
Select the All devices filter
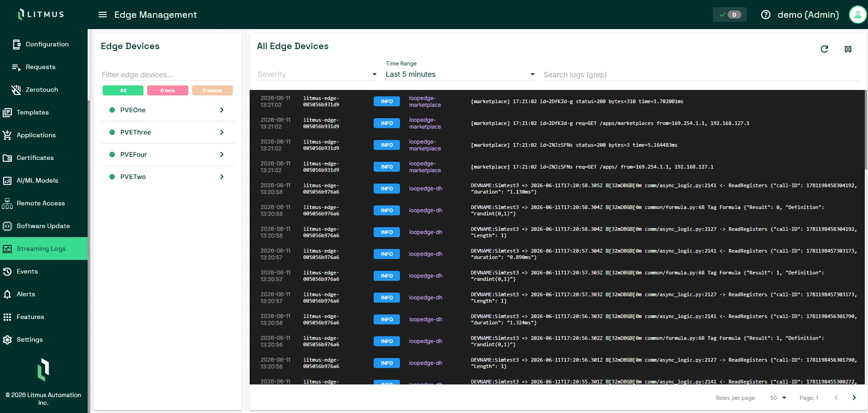123,90
